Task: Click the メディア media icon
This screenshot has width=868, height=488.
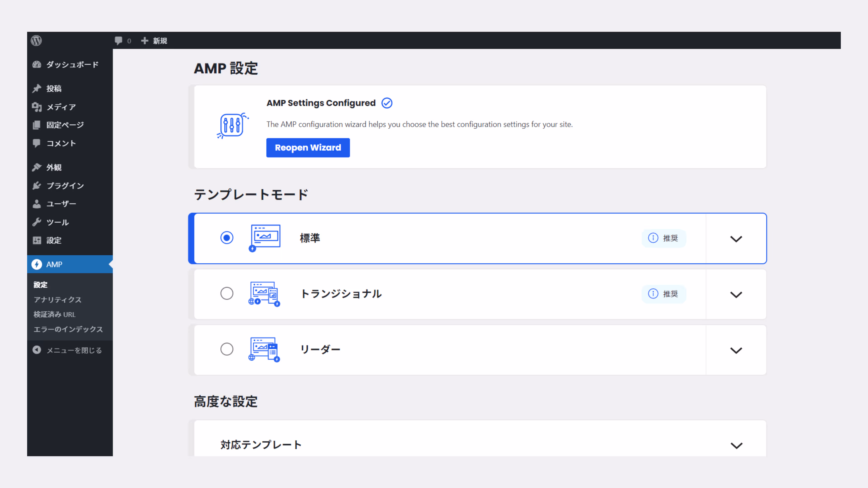Action: (x=37, y=107)
